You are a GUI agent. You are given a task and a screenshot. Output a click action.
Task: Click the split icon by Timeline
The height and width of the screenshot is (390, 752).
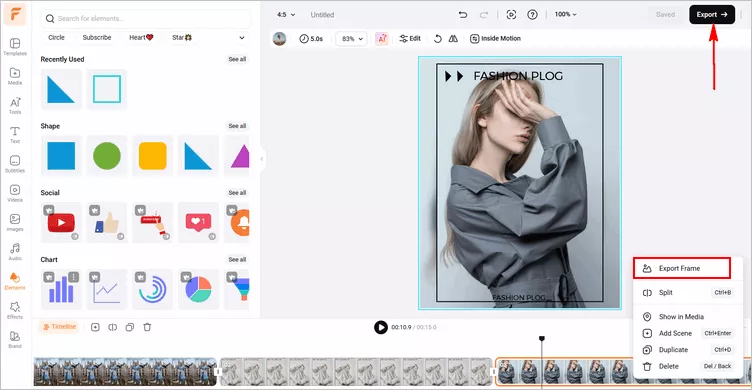(x=113, y=327)
